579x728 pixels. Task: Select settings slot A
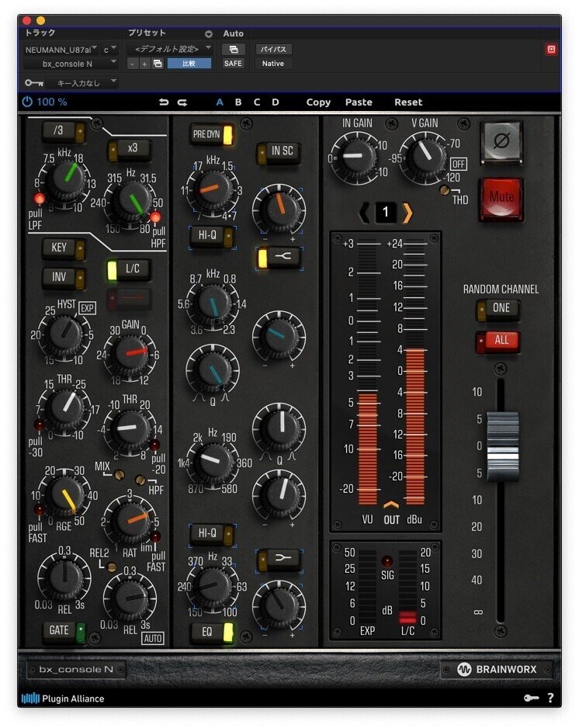pyautogui.click(x=220, y=102)
